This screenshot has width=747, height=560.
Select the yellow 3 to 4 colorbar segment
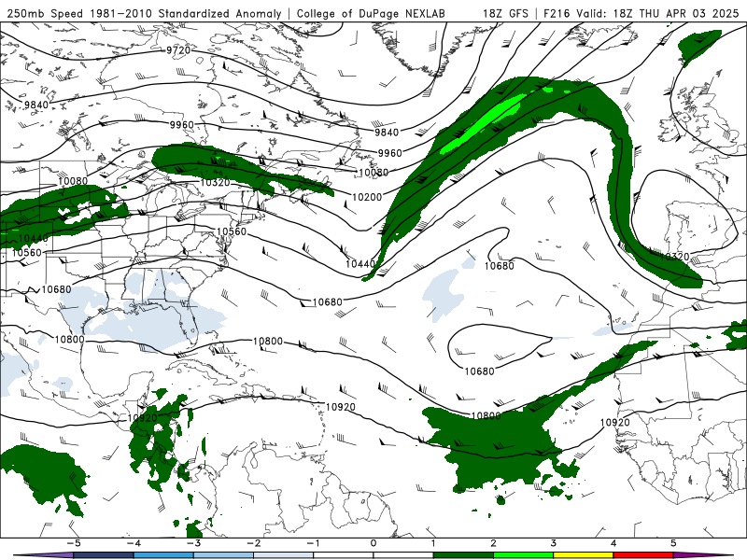click(583, 555)
